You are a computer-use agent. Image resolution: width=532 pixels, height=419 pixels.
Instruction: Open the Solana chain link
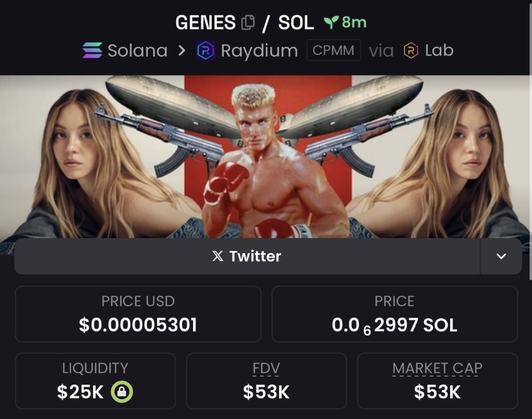click(125, 51)
